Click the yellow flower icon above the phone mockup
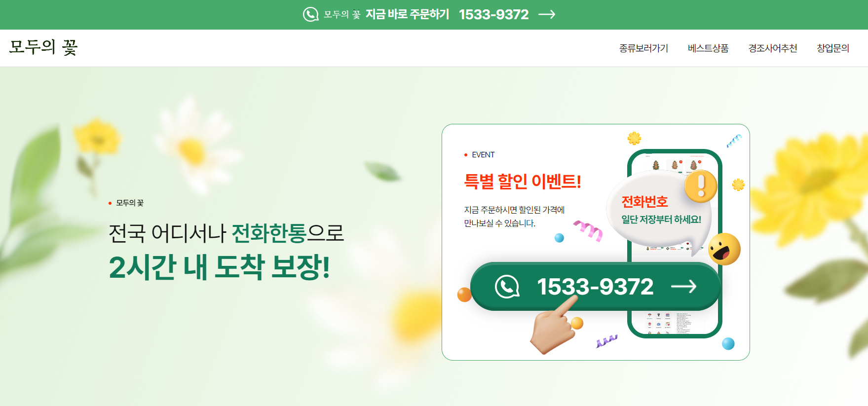The width and height of the screenshot is (868, 406). tap(634, 138)
